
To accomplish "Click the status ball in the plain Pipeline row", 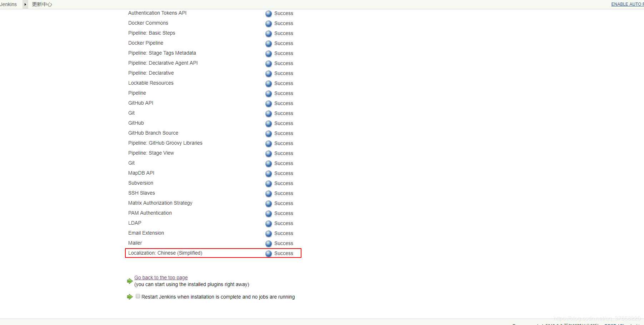I will [269, 94].
